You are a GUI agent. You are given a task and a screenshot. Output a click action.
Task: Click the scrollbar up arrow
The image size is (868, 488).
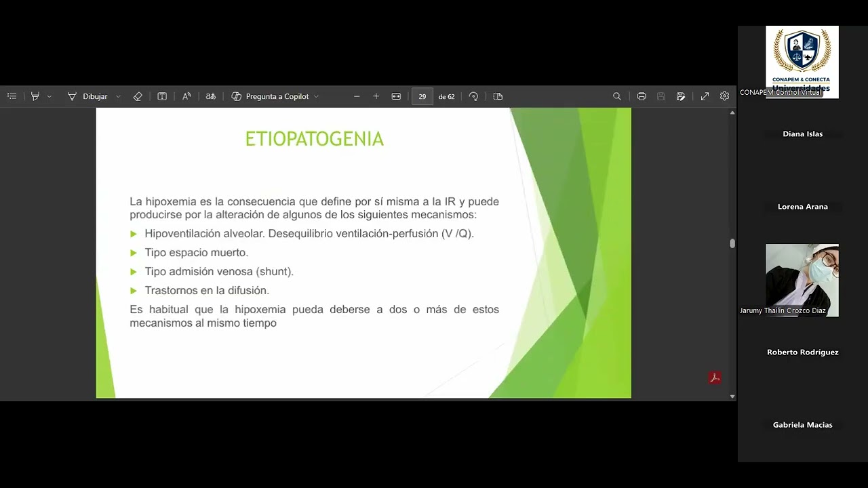pyautogui.click(x=732, y=113)
